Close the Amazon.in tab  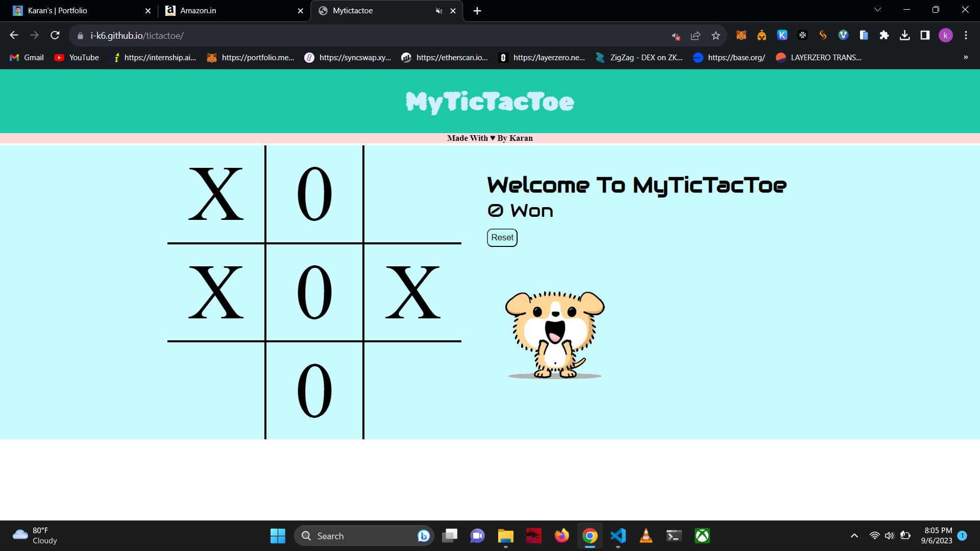pyautogui.click(x=300, y=11)
